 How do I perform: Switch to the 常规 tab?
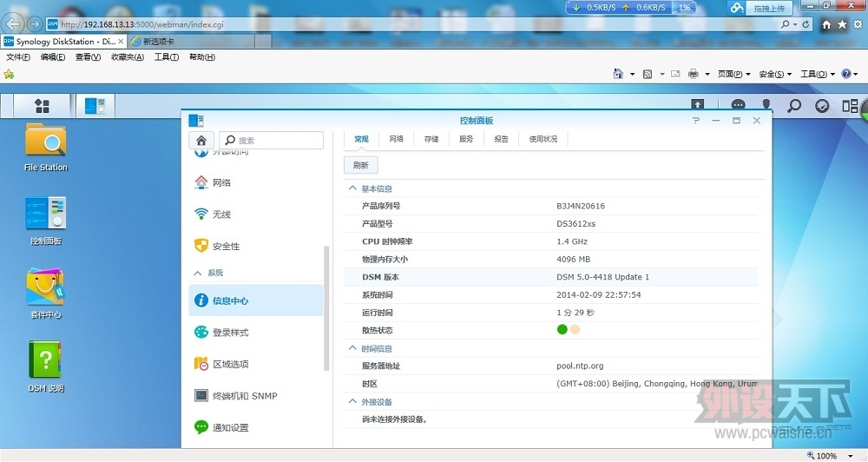361,139
